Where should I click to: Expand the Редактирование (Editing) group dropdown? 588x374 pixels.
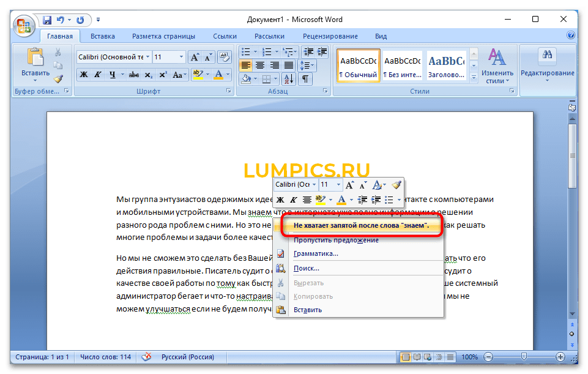pyautogui.click(x=547, y=73)
